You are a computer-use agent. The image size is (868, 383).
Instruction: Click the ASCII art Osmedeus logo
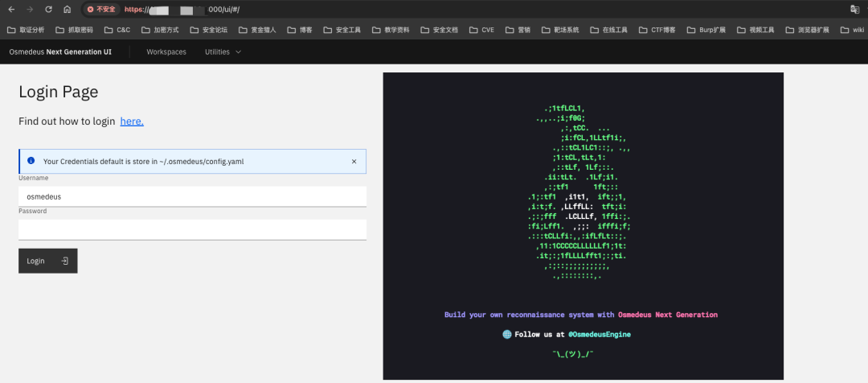pos(579,191)
